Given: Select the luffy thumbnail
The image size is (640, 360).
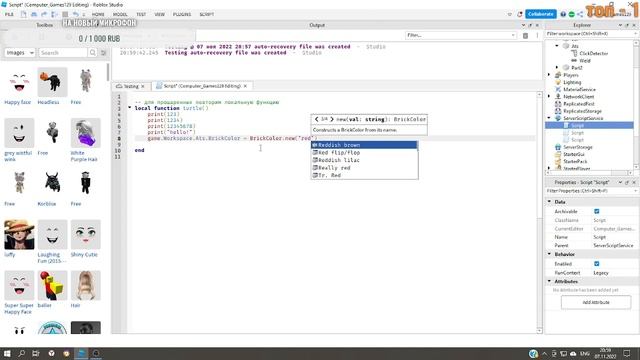Looking at the screenshot, I should (19, 235).
